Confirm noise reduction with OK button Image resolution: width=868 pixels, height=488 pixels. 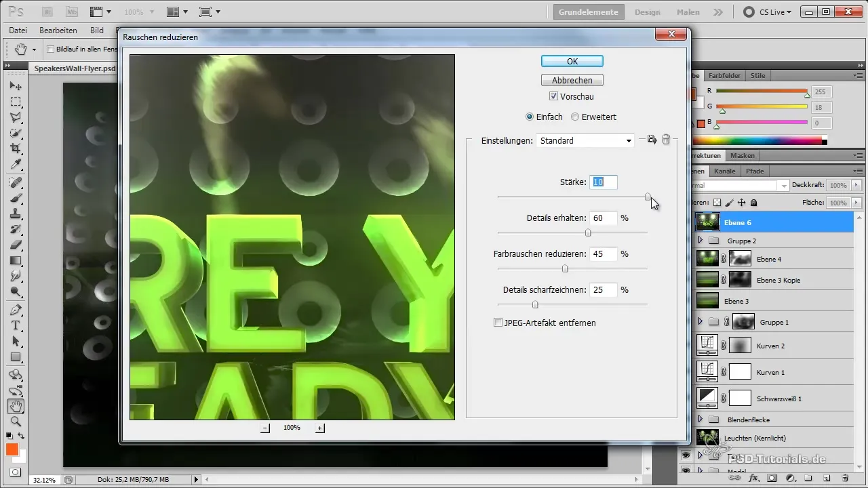[x=572, y=61]
